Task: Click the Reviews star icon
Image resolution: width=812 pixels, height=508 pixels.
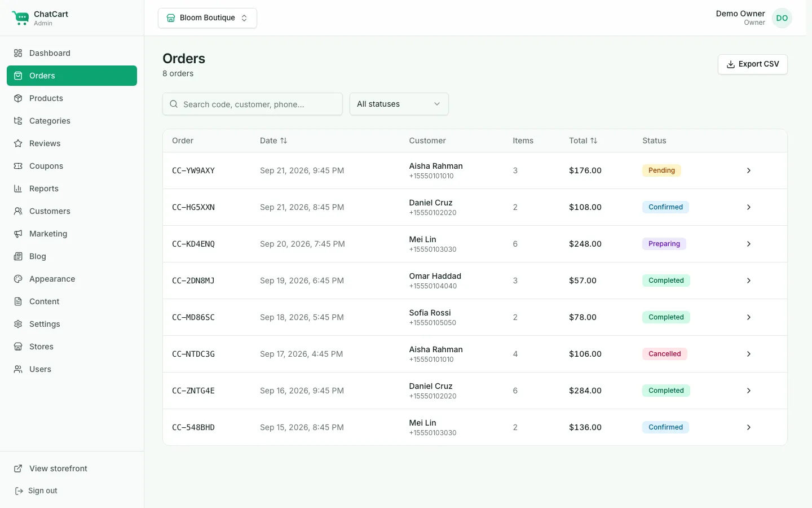Action: click(18, 143)
